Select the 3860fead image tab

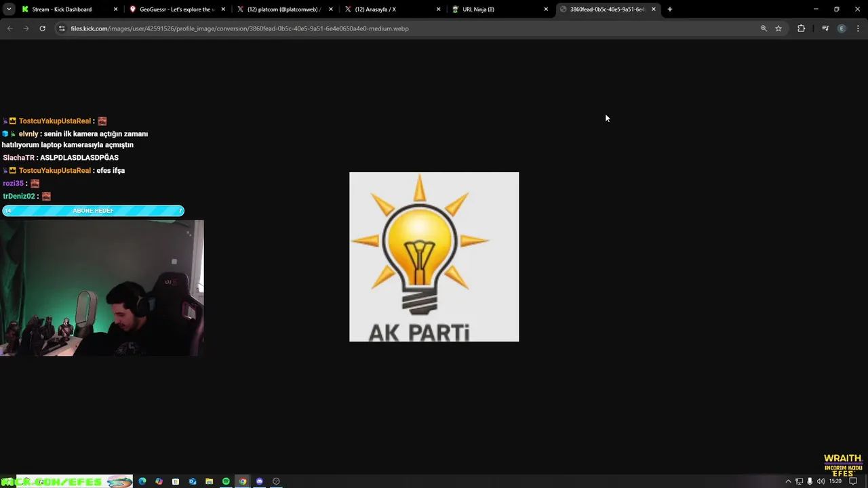click(x=607, y=9)
